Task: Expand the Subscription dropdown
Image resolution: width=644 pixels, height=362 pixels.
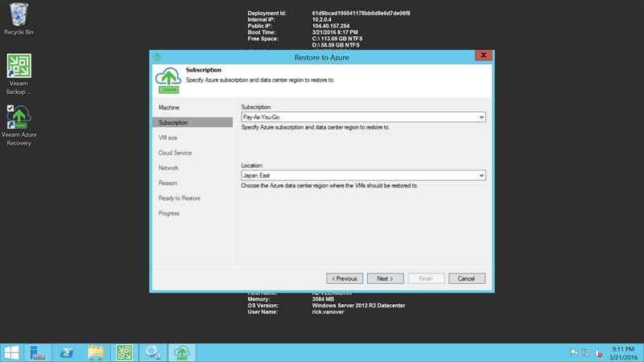Action: (481, 117)
